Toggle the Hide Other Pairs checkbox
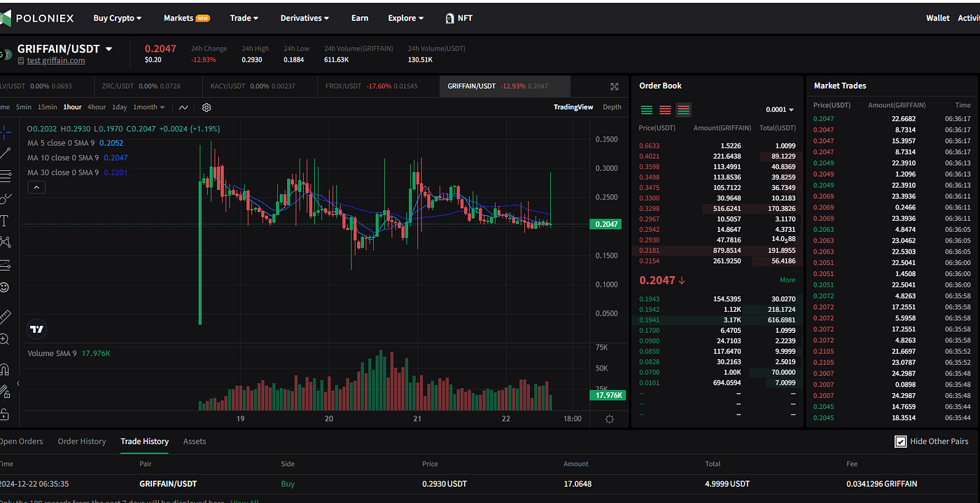 [901, 441]
